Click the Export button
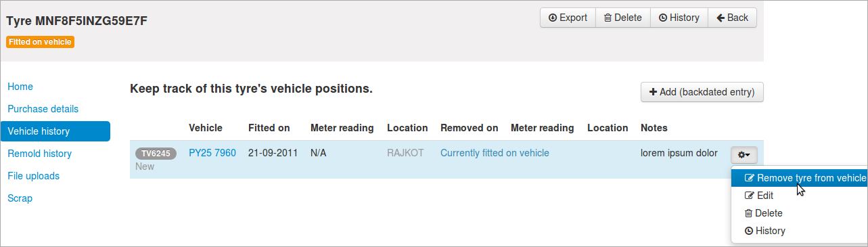 click(x=568, y=18)
